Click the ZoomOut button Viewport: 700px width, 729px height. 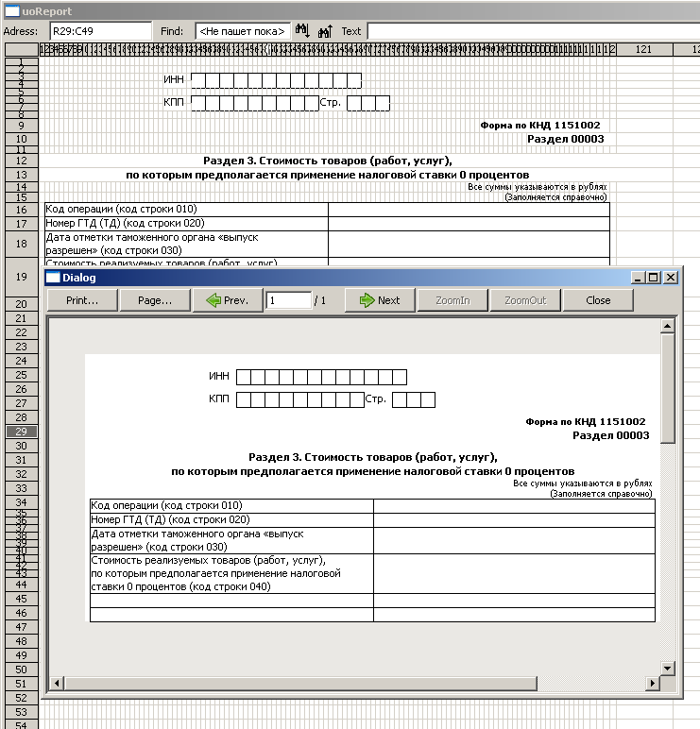pyautogui.click(x=525, y=300)
